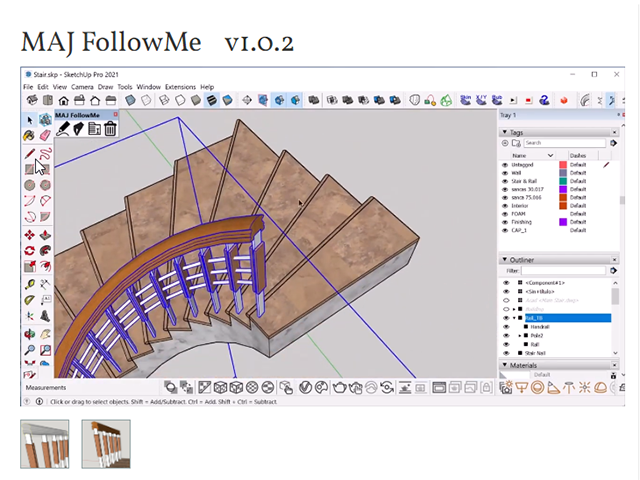Select the Move tool
640x480 pixels.
(29, 236)
